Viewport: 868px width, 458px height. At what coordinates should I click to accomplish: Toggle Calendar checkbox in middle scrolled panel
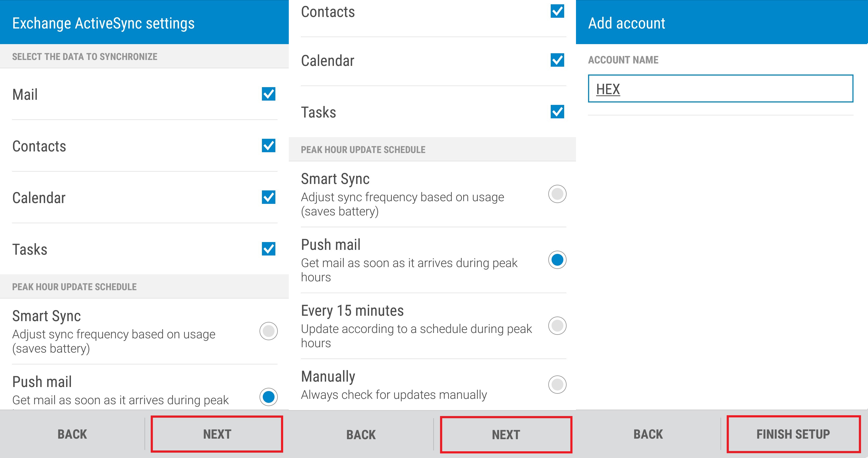[557, 60]
